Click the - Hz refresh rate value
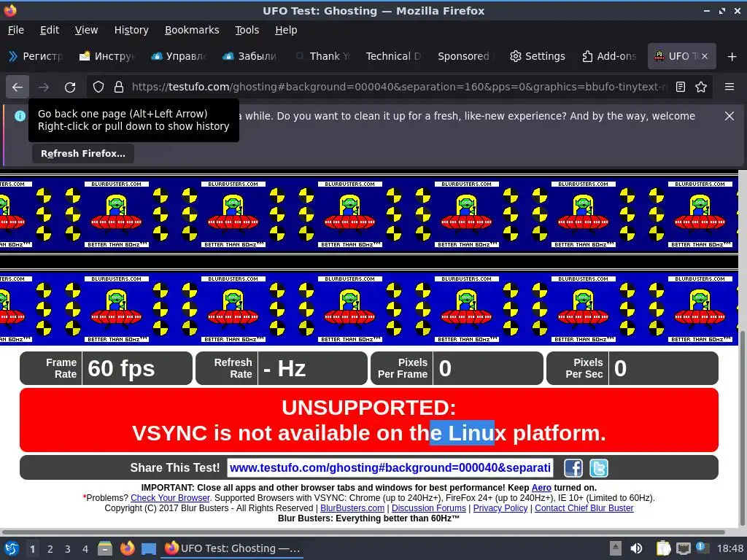Viewport: 747px width, 560px height. click(285, 368)
